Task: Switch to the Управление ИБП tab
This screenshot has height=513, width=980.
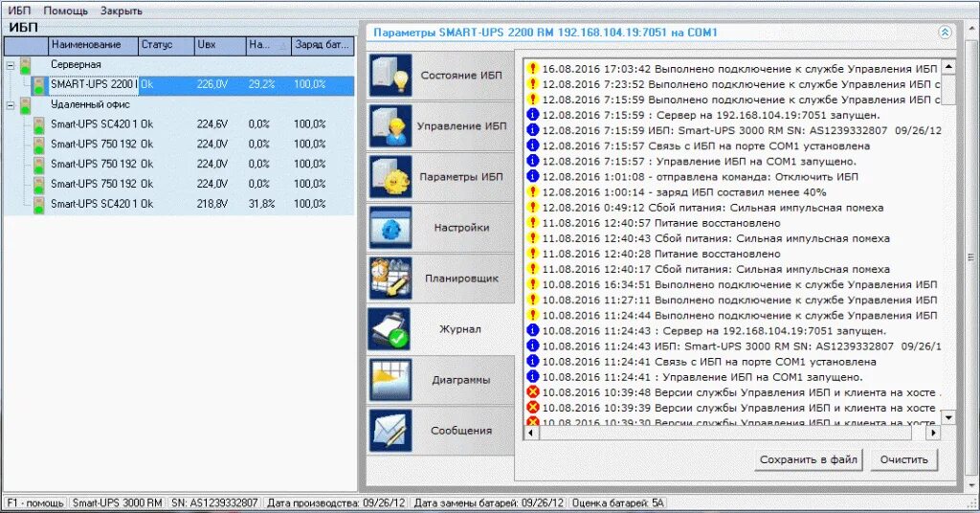Action: point(440,125)
